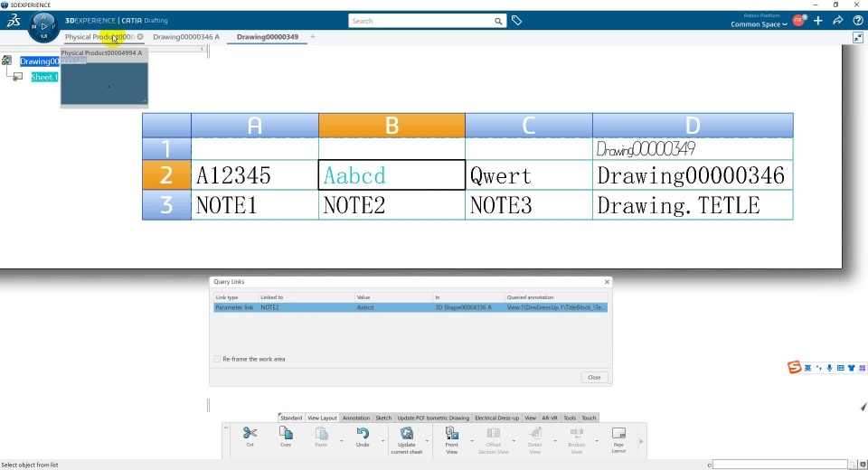The height and width of the screenshot is (470, 868).
Task: Close Query Links dialog with X
Action: click(607, 282)
